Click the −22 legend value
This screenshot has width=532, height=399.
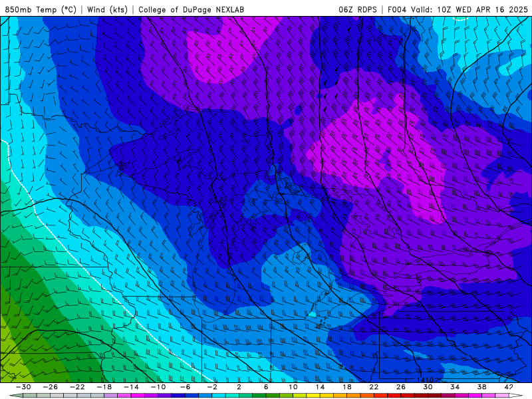[77, 387]
